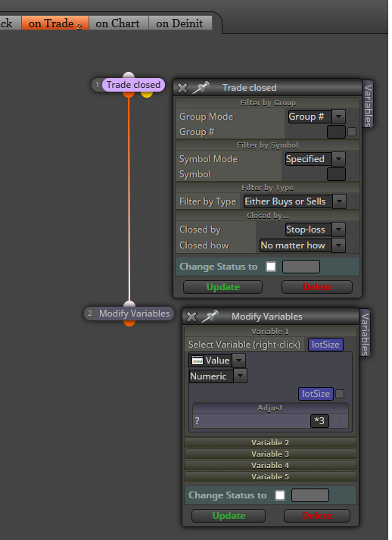
Task: Open the Filter by Type dropdown
Action: 339,201
